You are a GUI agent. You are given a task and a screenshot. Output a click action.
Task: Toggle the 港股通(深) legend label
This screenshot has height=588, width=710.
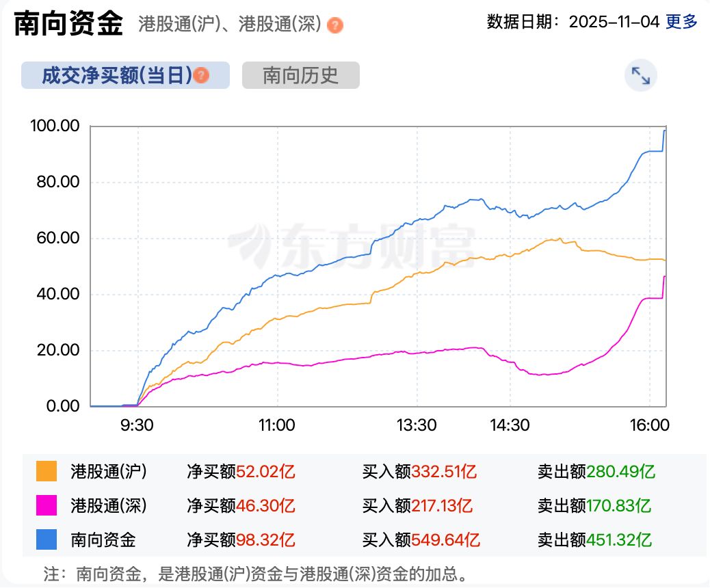click(108, 506)
